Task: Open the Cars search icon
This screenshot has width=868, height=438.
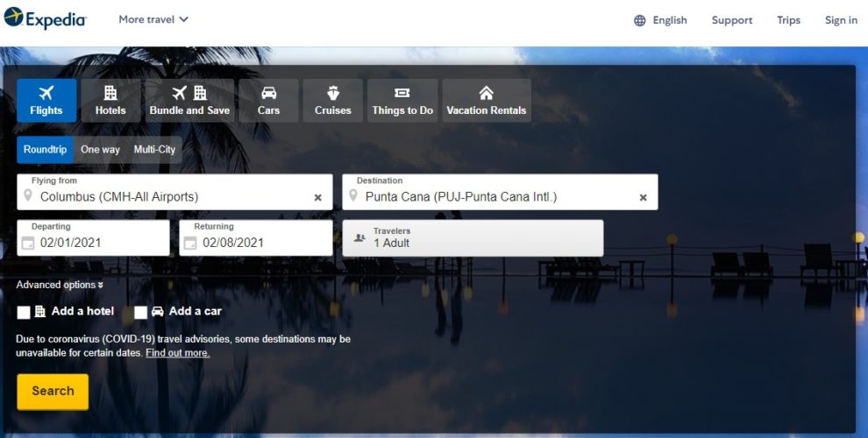Action: tap(268, 93)
